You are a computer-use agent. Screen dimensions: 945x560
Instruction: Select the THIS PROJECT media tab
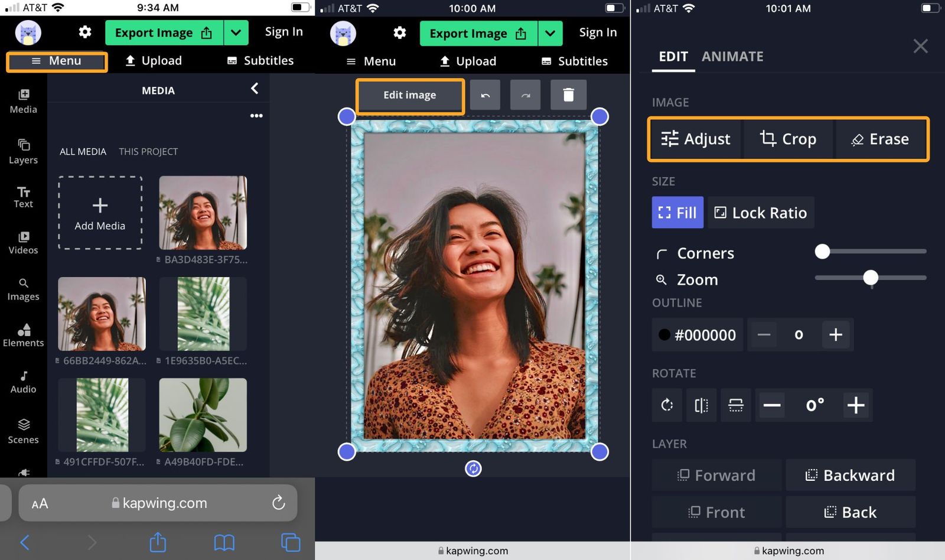(x=148, y=152)
